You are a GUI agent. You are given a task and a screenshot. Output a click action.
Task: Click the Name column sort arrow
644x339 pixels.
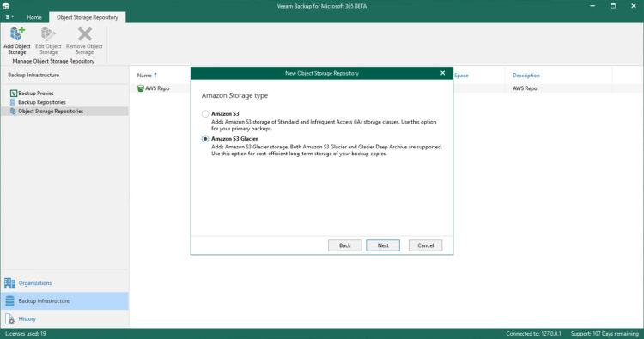click(x=155, y=76)
